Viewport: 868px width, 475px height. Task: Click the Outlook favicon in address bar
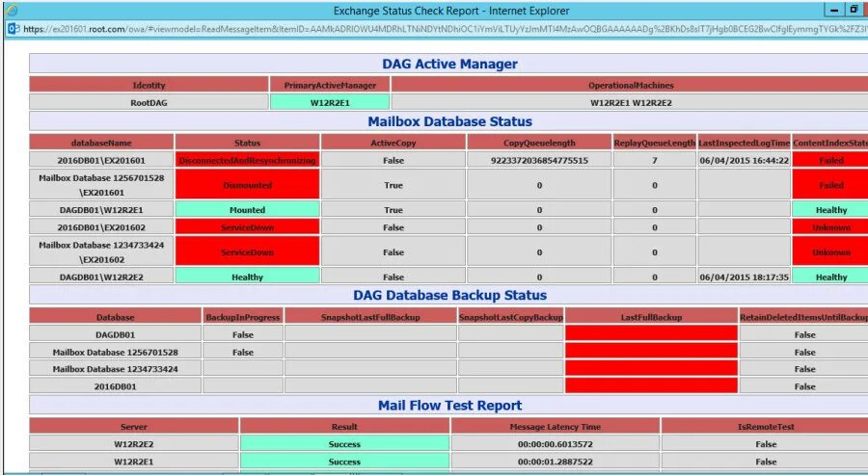tap(14, 29)
